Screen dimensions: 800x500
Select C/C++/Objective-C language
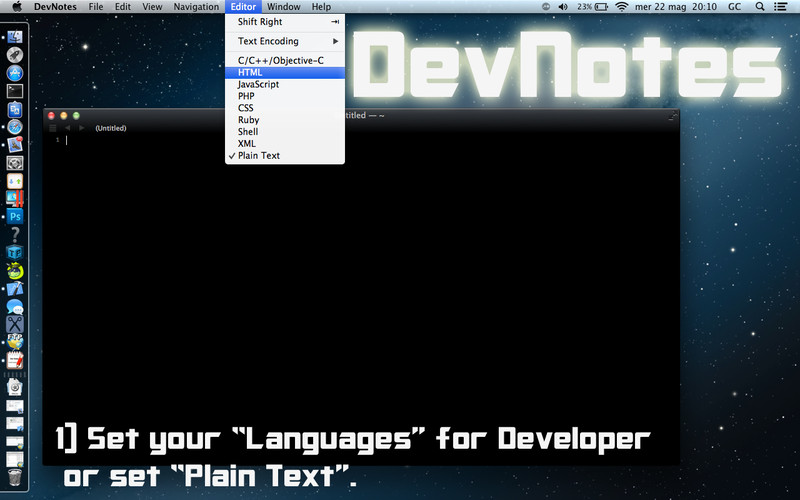point(285,61)
